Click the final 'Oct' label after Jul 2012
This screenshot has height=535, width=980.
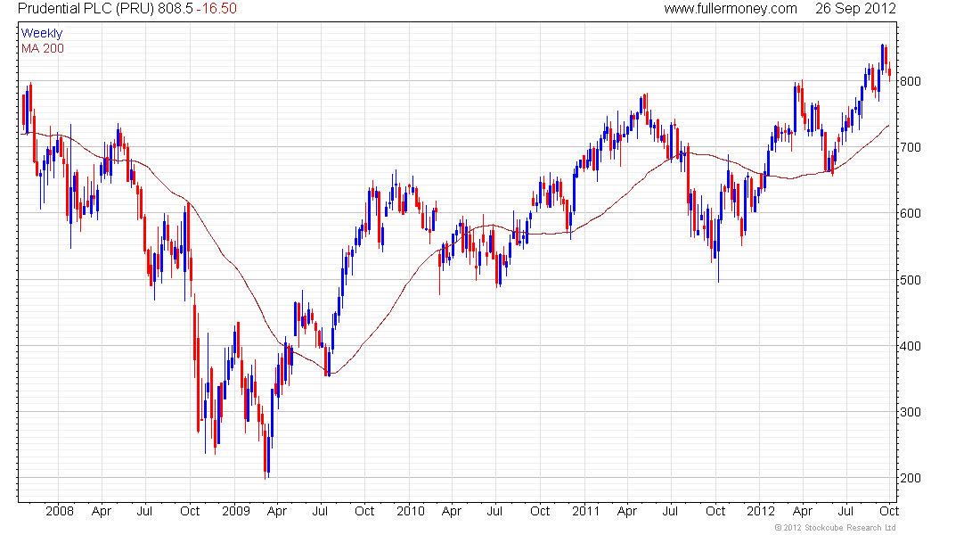(889, 511)
